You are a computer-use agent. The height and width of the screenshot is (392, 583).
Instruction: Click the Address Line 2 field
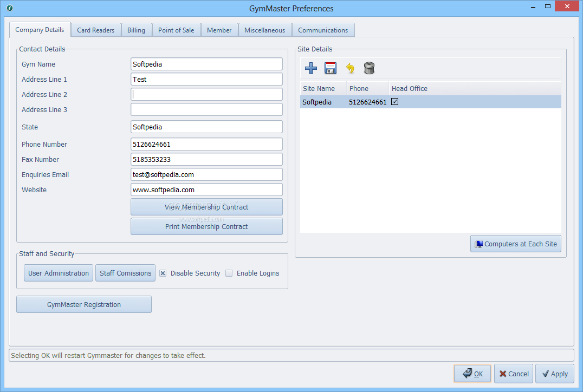click(206, 94)
